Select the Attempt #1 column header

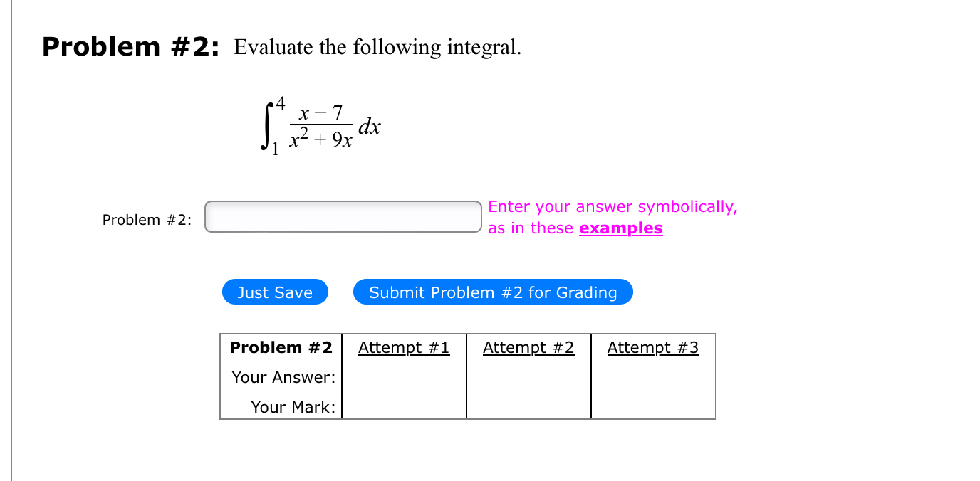click(x=404, y=347)
